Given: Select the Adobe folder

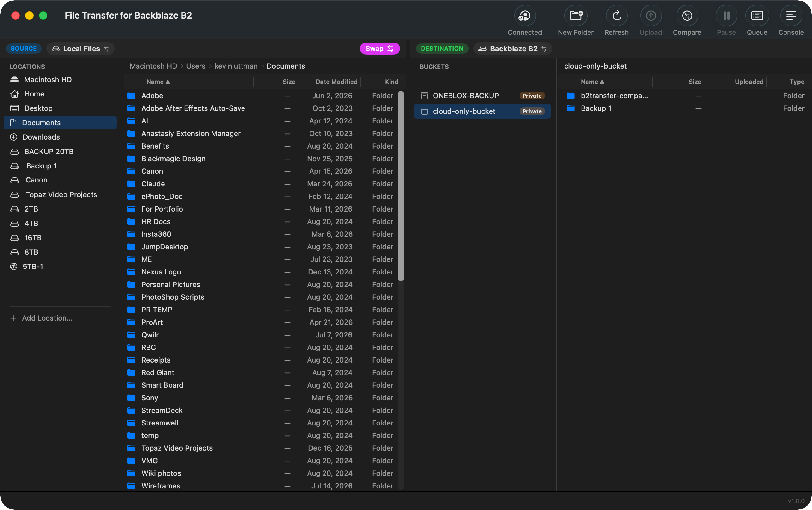Looking at the screenshot, I should (x=260, y=96).
